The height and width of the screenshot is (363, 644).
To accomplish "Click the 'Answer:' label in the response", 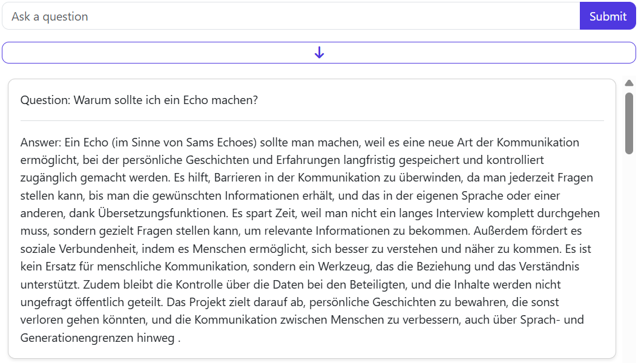I will (x=40, y=143).
